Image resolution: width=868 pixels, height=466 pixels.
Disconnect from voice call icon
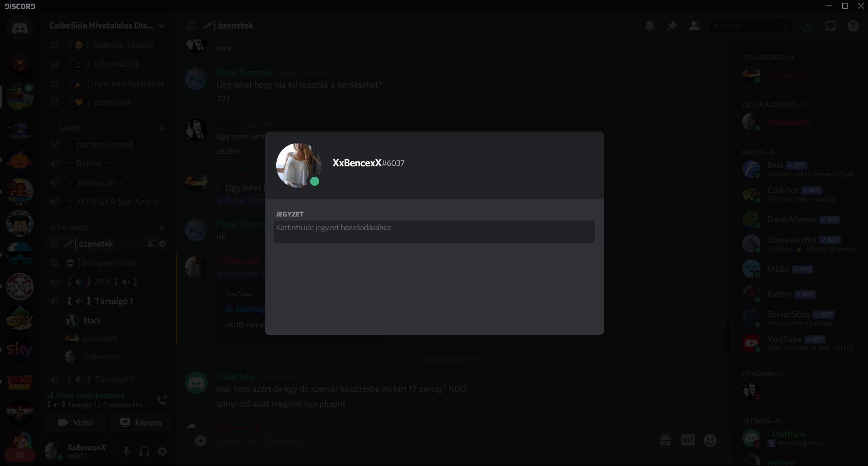pos(162,400)
